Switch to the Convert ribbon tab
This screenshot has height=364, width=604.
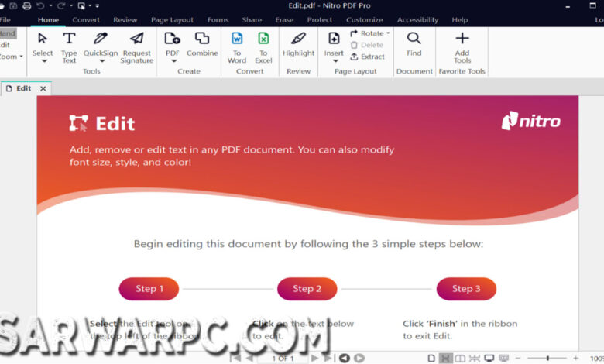click(x=86, y=19)
